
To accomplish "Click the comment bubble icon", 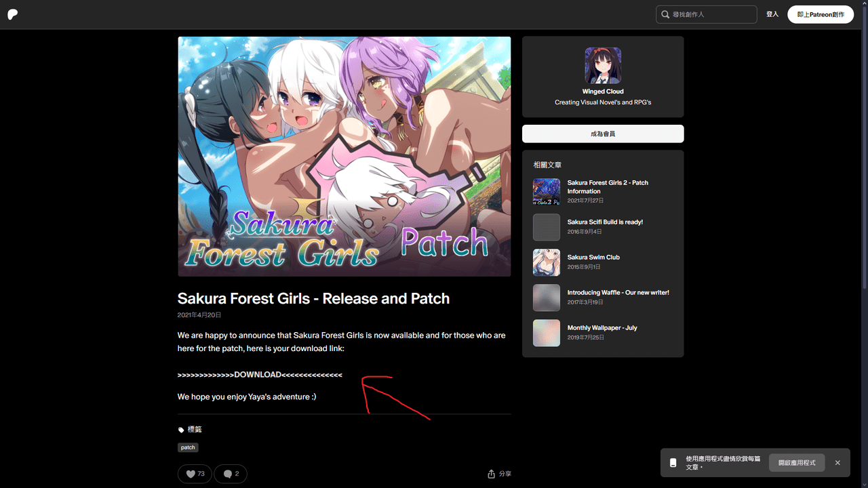I will click(227, 474).
